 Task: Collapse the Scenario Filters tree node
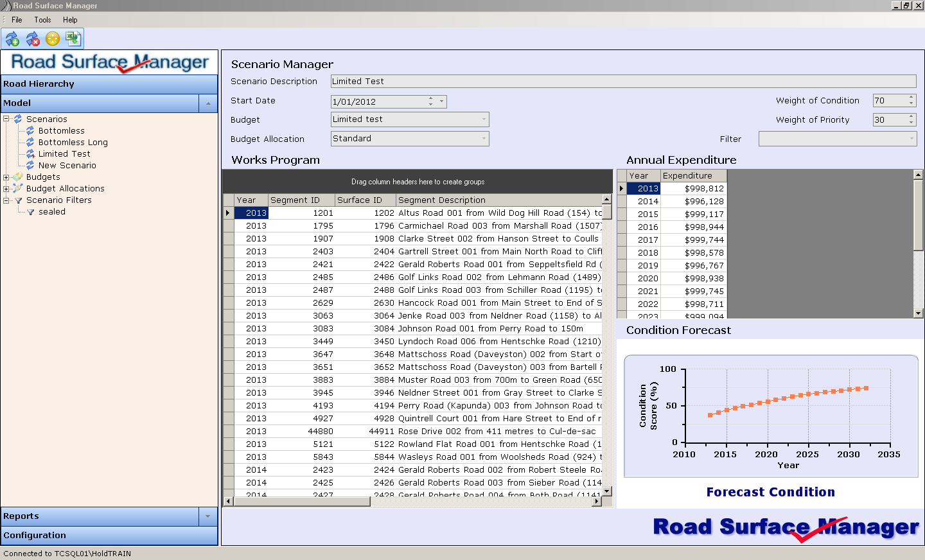pos(6,200)
